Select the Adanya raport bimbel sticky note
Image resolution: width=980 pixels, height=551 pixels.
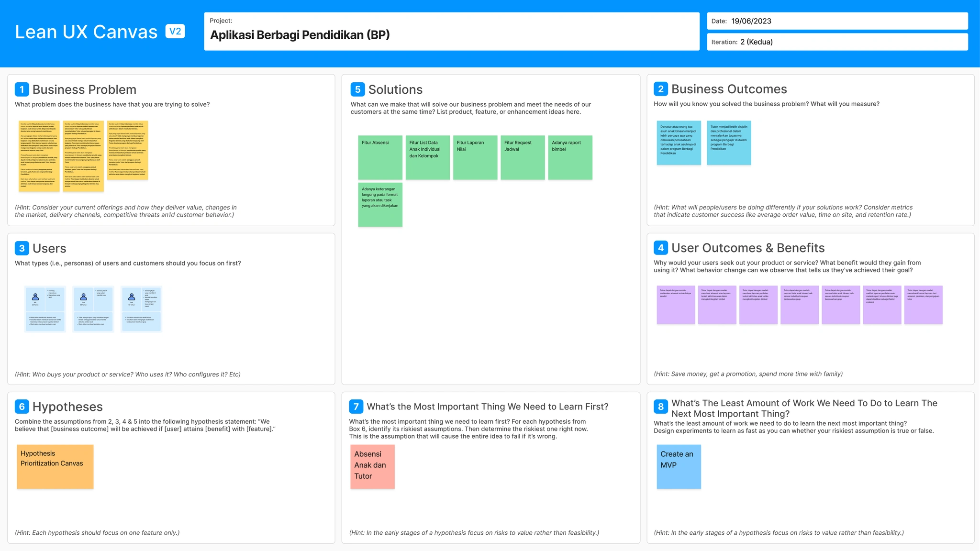570,158
